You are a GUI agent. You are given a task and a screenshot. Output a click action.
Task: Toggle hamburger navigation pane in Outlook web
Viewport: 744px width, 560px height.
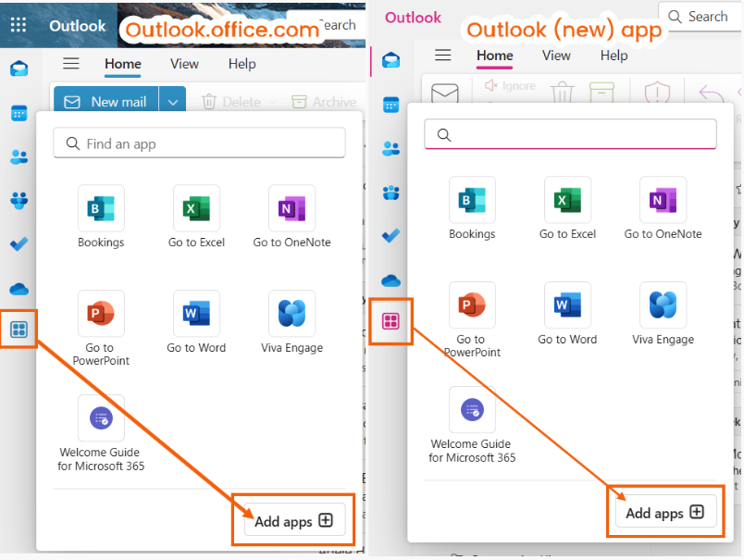[x=71, y=63]
